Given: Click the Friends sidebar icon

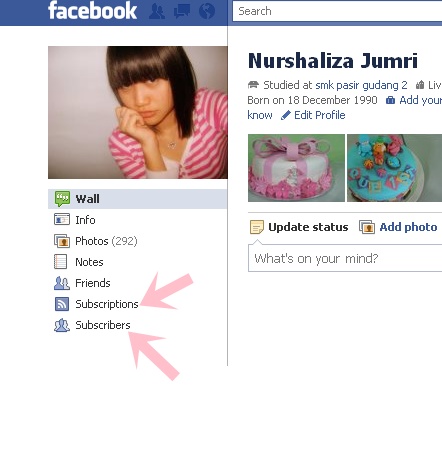Looking at the screenshot, I should coord(62,283).
